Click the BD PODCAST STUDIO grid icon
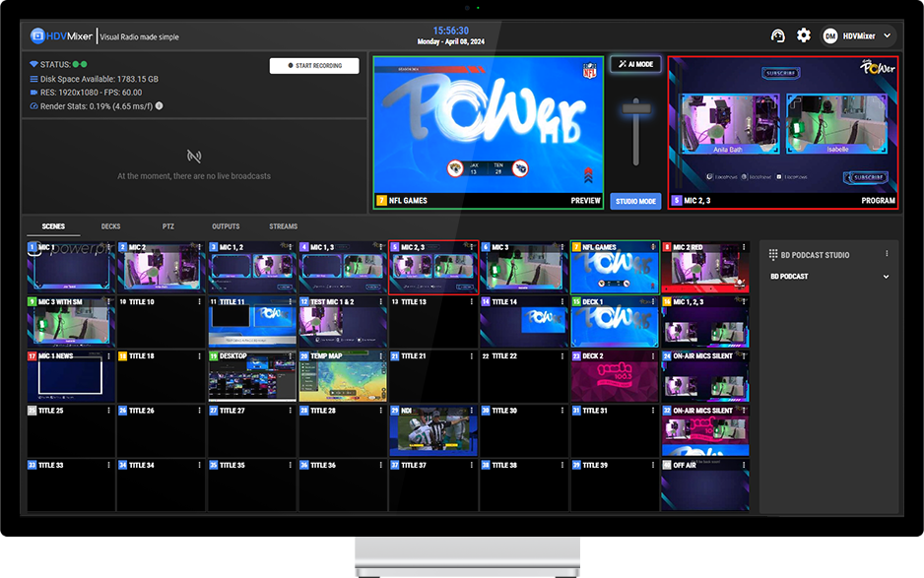The width and height of the screenshot is (924, 578). pyautogui.click(x=773, y=254)
